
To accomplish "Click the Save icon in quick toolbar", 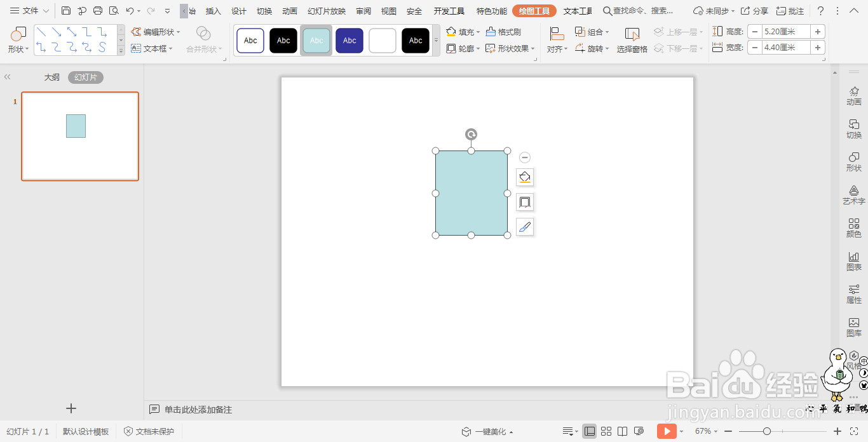I will coord(66,11).
